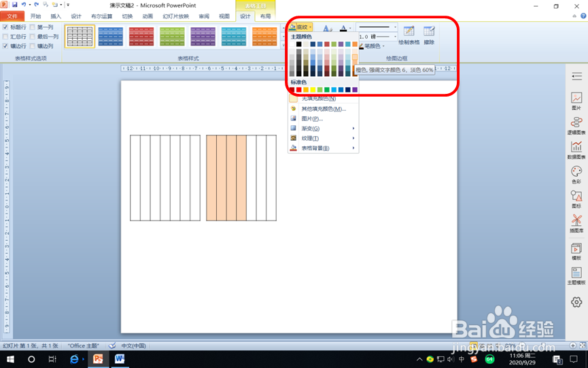Uncheck the 镶边行 checkbox
This screenshot has width=588, height=368.
coord(5,46)
